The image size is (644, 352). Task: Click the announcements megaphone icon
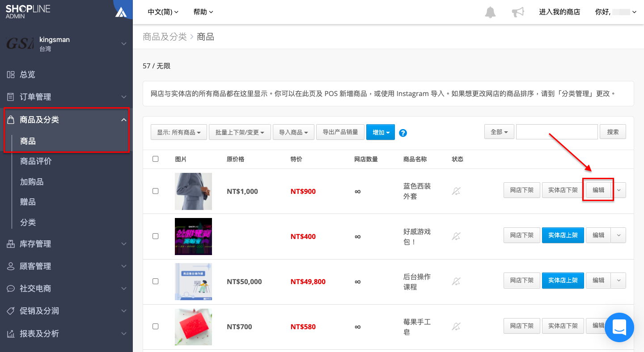click(x=518, y=12)
